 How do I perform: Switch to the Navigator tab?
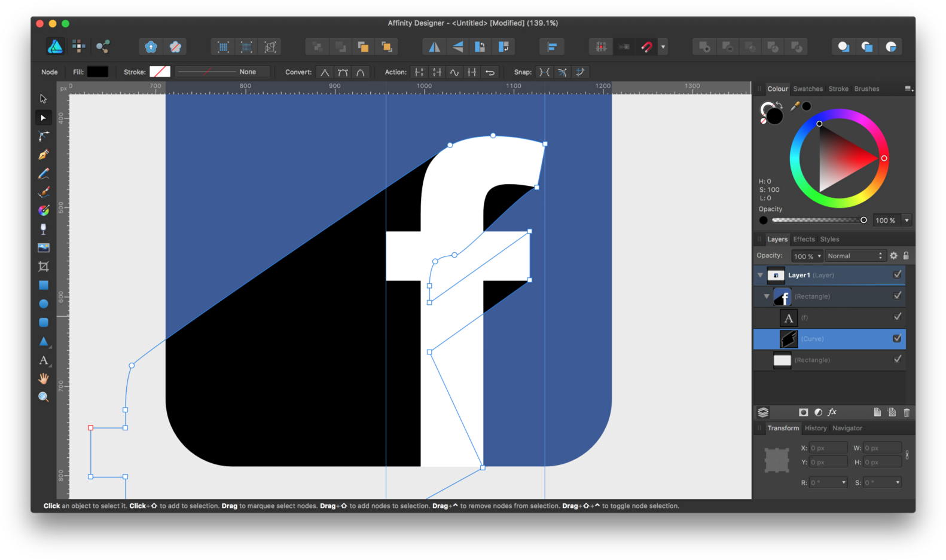coord(847,428)
